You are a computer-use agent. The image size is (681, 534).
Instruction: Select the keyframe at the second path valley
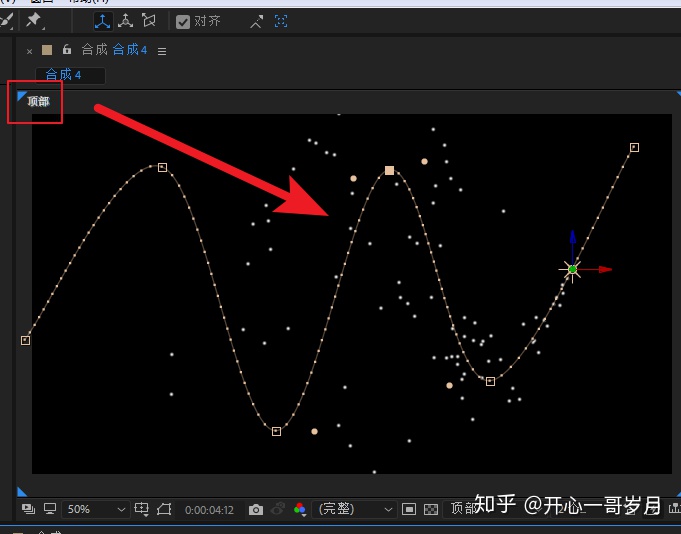coord(490,381)
